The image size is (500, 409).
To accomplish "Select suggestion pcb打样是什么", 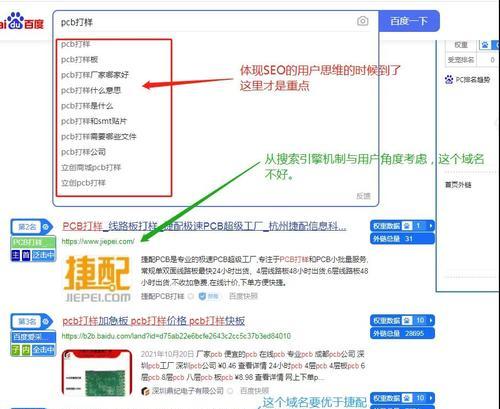I will (x=87, y=106).
